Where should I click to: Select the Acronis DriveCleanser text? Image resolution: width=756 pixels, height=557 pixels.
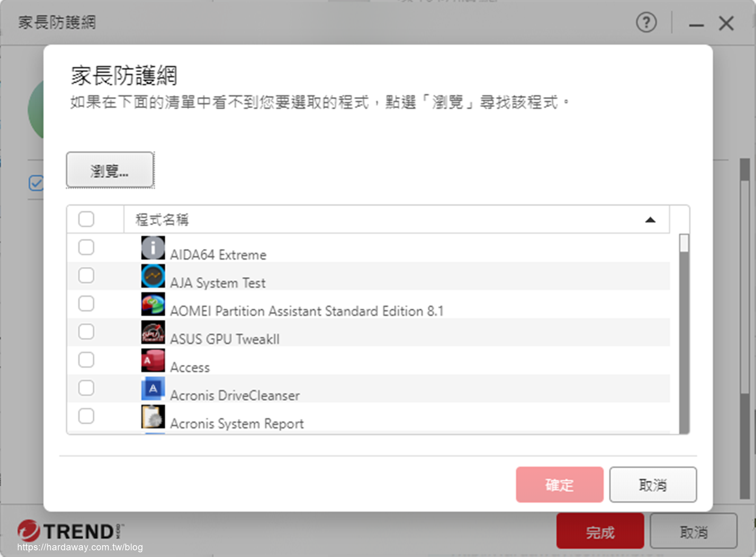(235, 395)
